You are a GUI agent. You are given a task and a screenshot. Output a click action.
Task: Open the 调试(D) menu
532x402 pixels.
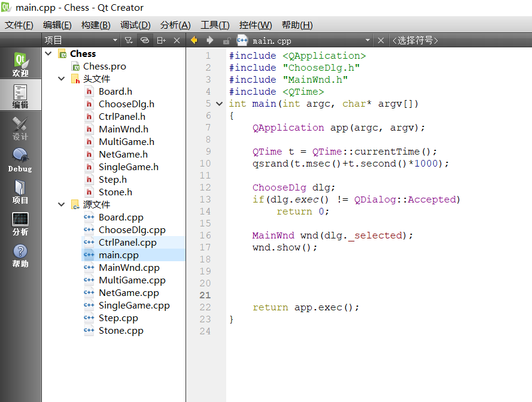[135, 25]
